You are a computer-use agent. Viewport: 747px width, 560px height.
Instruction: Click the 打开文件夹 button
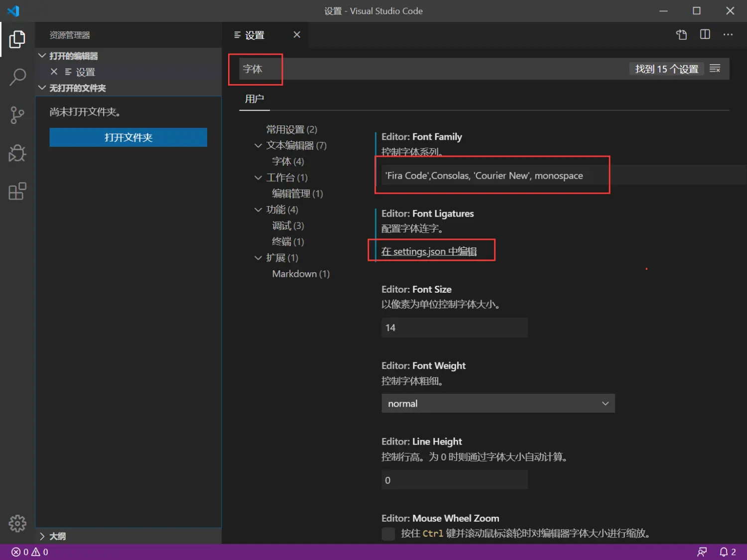(128, 137)
